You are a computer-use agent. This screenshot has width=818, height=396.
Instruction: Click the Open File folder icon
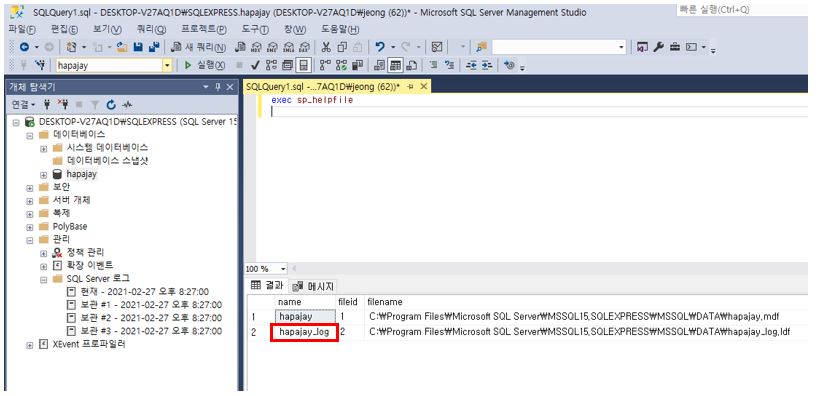[x=122, y=47]
